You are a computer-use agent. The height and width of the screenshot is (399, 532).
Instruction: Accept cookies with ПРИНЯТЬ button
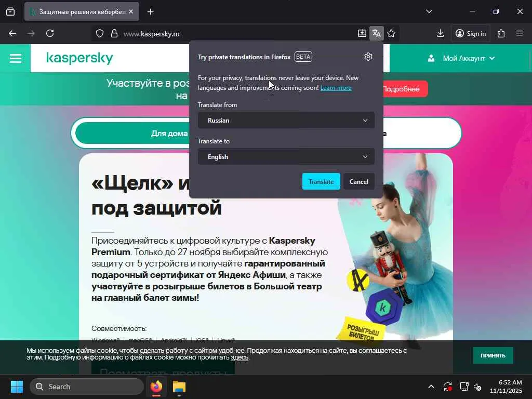[493, 355]
